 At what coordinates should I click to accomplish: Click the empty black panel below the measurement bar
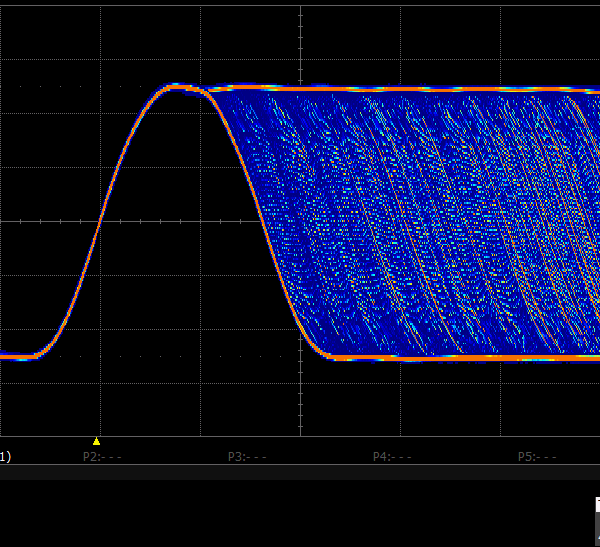tap(300, 515)
